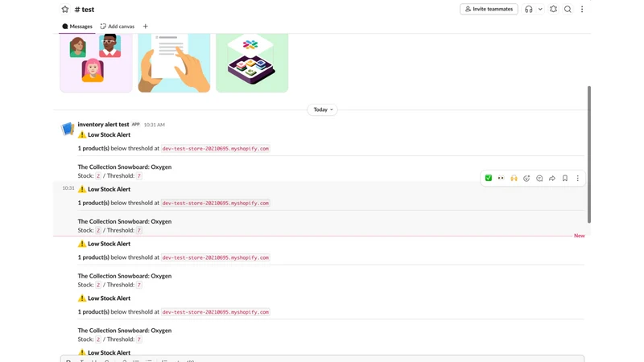This screenshot has width=644, height=362.
Task: Click the inventory alert test sender name
Action: tap(103, 125)
